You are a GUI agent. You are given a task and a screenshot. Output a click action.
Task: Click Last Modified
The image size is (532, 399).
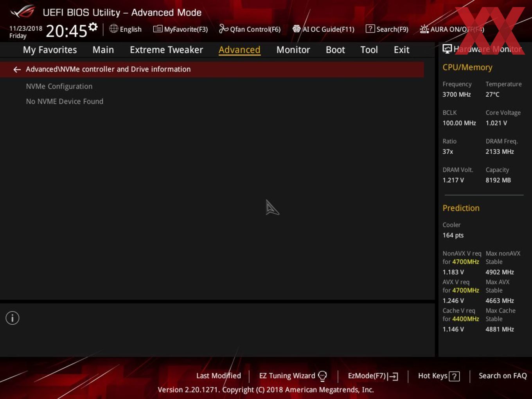click(x=218, y=376)
